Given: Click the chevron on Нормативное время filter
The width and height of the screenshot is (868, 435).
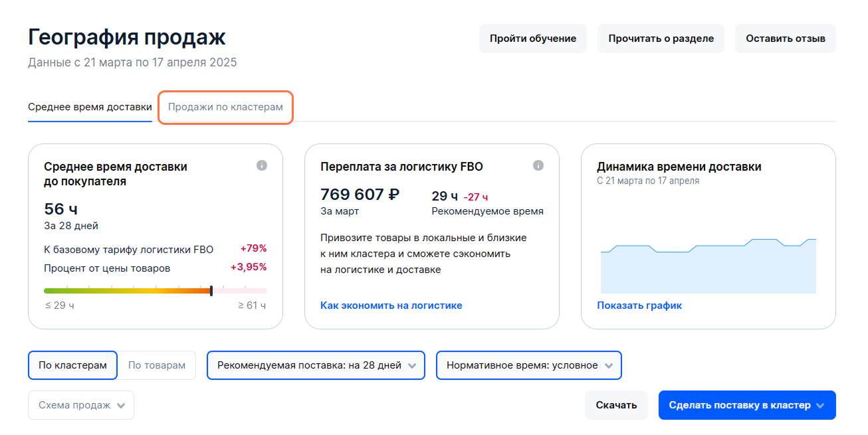Looking at the screenshot, I should (609, 365).
